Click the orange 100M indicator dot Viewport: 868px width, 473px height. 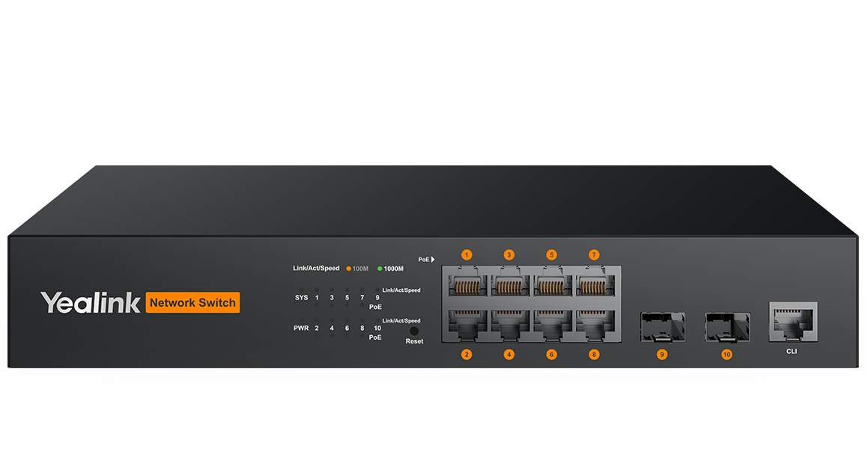click(x=349, y=268)
